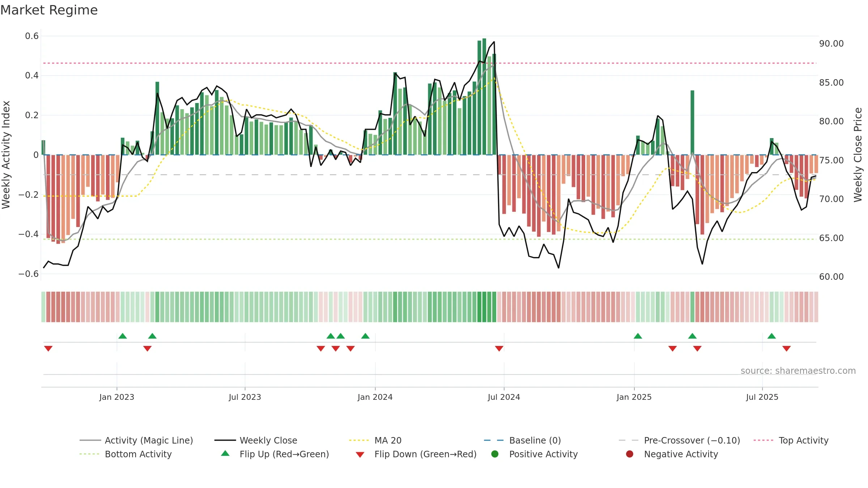Image resolution: width=868 pixels, height=488 pixels.
Task: Click the red Flip Down triangle in legend
Action: click(360, 455)
